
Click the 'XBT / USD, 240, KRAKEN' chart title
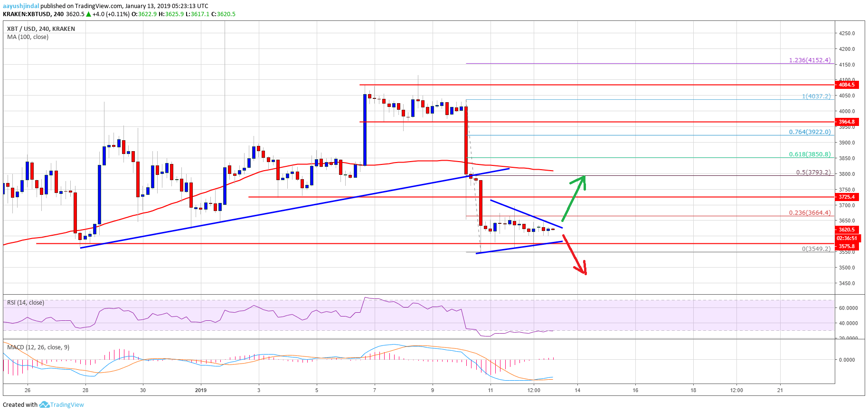coord(41,29)
